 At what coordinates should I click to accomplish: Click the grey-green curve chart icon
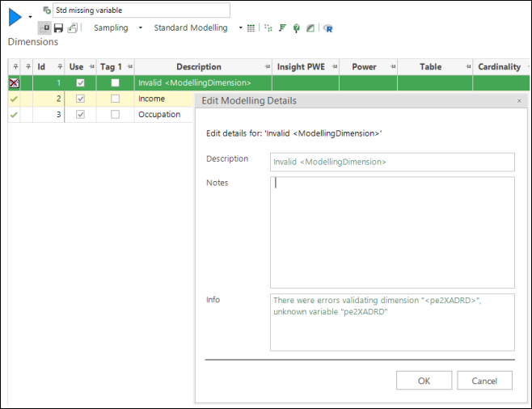[x=310, y=28]
